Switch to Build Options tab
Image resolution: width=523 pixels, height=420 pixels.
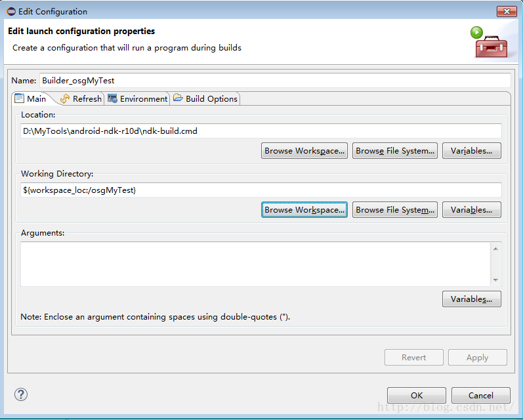click(x=205, y=98)
